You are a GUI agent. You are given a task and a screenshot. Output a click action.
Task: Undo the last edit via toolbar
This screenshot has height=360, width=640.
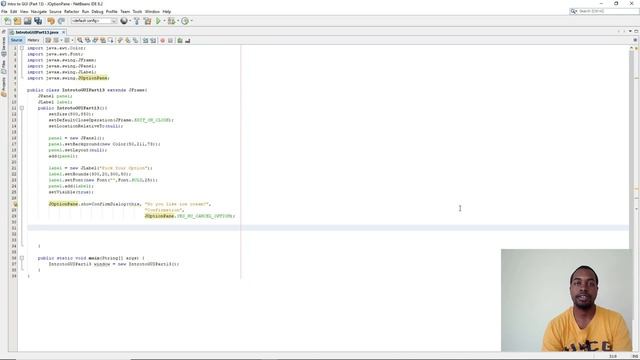click(51, 21)
